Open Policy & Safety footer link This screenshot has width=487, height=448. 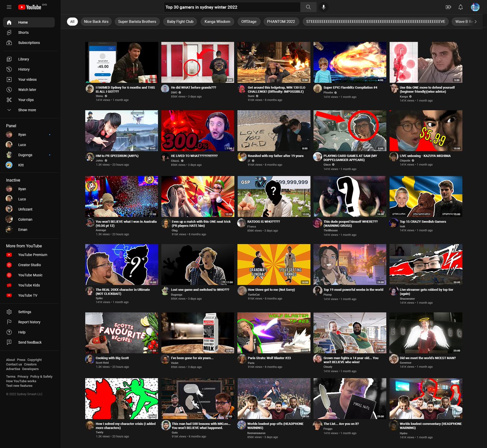click(41, 377)
